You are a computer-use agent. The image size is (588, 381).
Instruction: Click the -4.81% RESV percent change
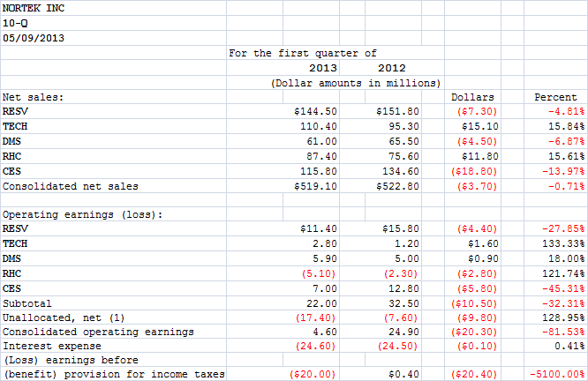pos(566,112)
